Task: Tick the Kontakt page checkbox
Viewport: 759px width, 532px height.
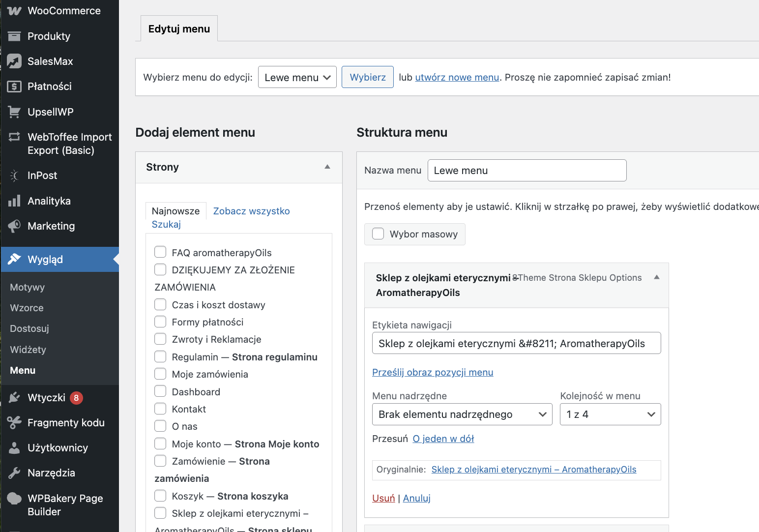Action: click(160, 409)
